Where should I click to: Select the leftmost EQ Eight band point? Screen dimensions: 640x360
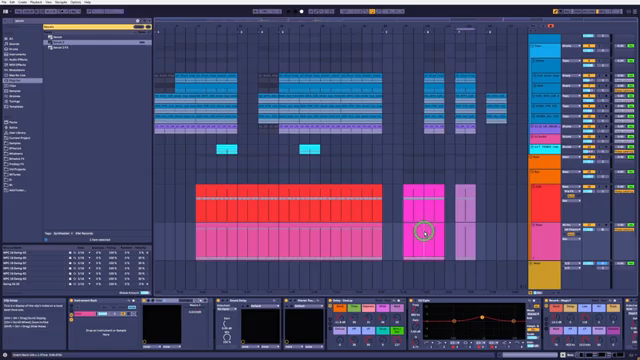coord(454,321)
